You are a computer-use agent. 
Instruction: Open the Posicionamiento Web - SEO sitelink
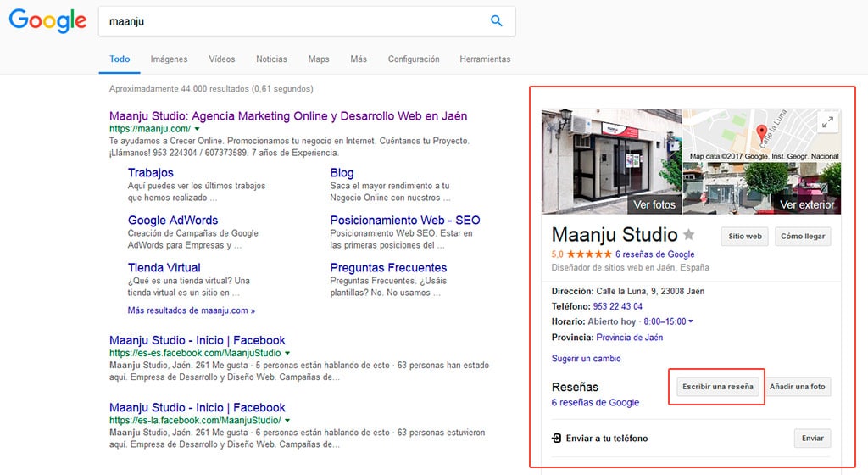(x=405, y=221)
